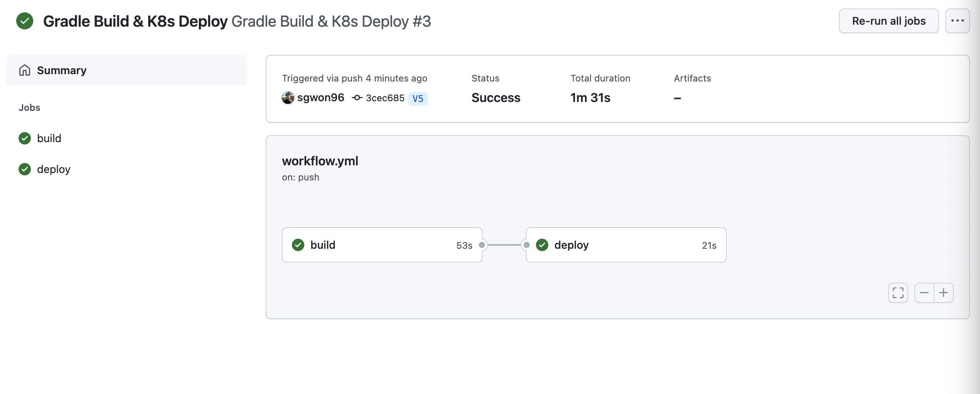The height and width of the screenshot is (394, 980).
Task: Open the workflow options kebab menu
Action: [957, 21]
